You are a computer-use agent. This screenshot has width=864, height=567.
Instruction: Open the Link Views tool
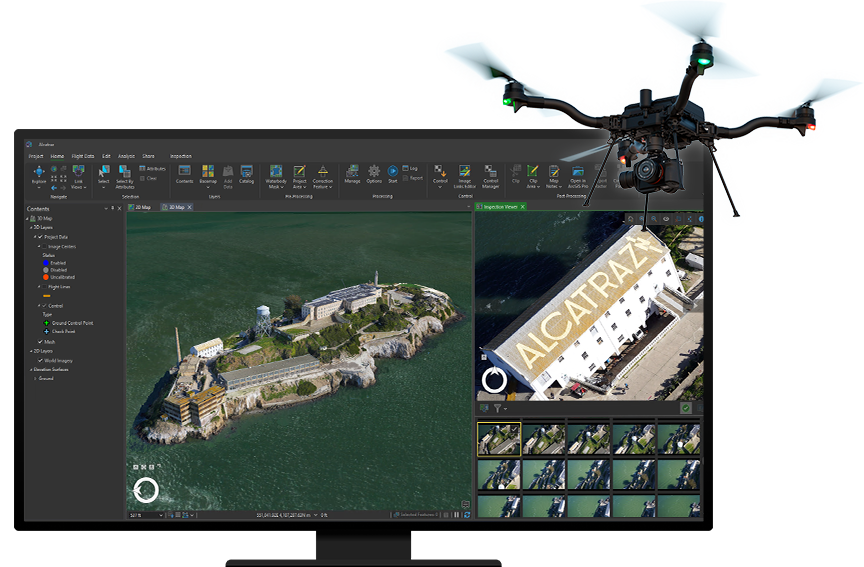(x=78, y=176)
